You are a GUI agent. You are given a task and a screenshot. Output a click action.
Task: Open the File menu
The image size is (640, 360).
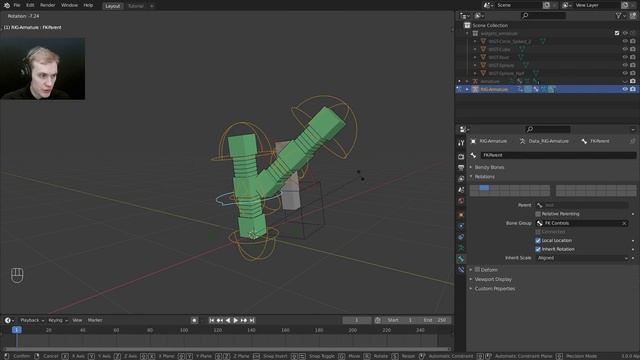tap(17, 5)
